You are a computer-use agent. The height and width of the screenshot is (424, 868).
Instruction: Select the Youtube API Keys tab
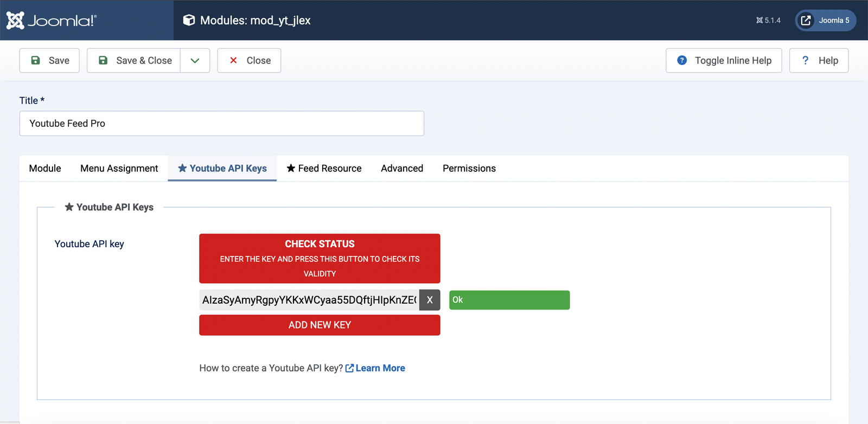(x=222, y=168)
